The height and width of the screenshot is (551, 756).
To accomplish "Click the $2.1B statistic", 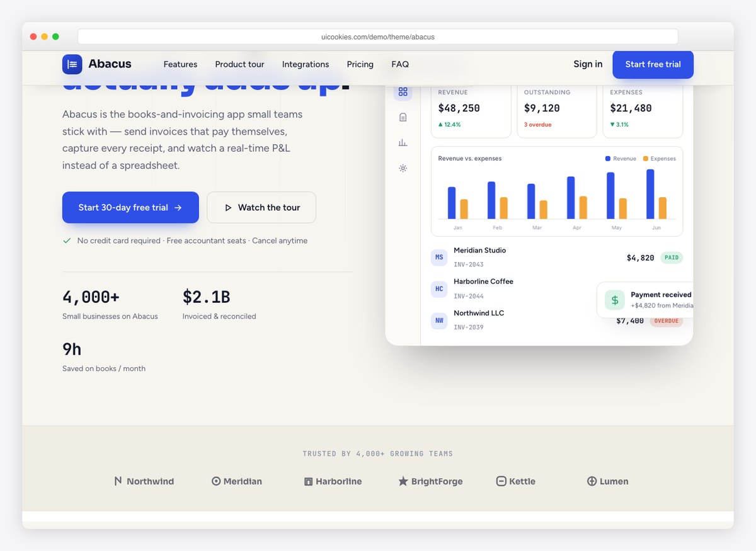I will pyautogui.click(x=206, y=297).
